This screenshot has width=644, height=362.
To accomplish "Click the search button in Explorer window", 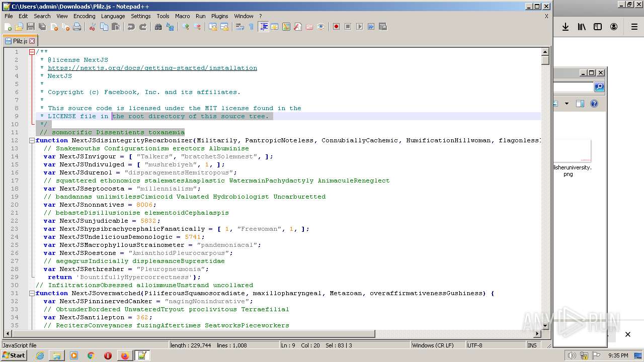I will coord(599,87).
